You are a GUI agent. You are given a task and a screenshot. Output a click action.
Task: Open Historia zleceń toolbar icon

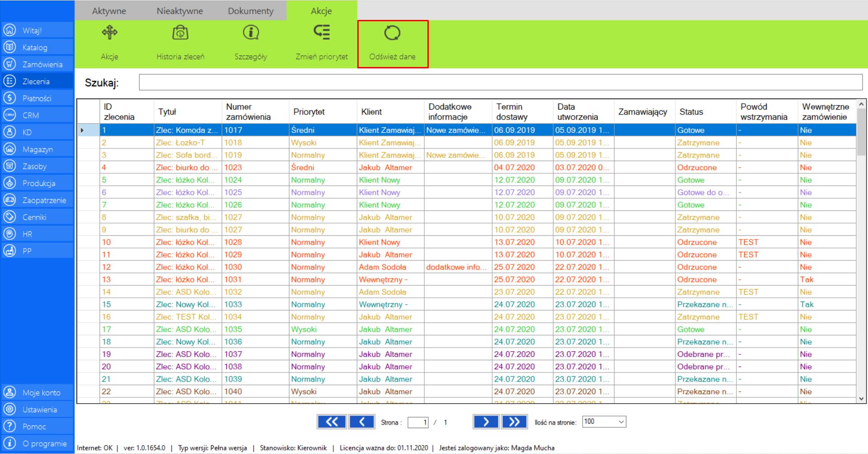pyautogui.click(x=180, y=32)
